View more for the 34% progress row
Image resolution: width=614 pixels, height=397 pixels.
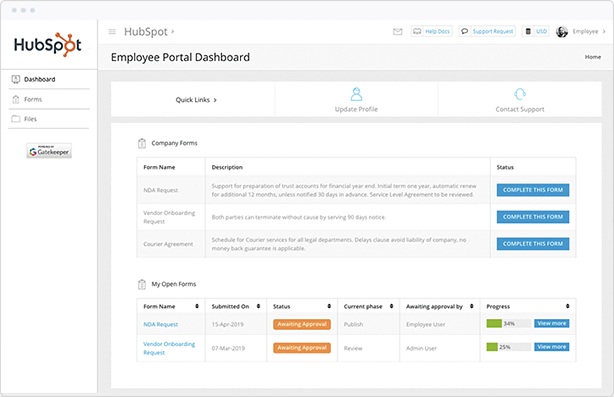(x=552, y=323)
